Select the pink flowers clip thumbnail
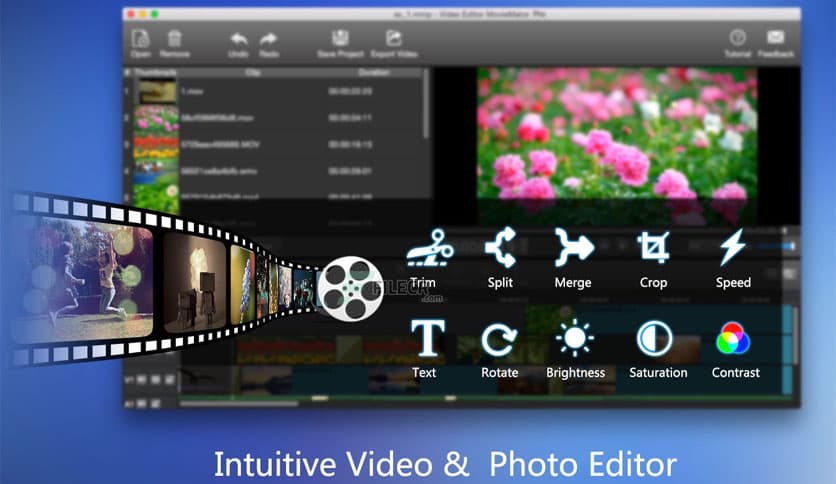Screen dimensions: 836x484 coord(156,118)
